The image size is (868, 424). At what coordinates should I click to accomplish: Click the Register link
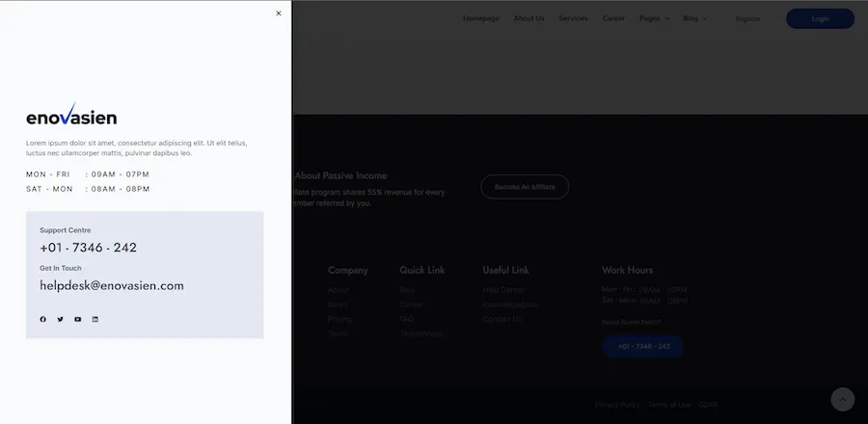(747, 19)
